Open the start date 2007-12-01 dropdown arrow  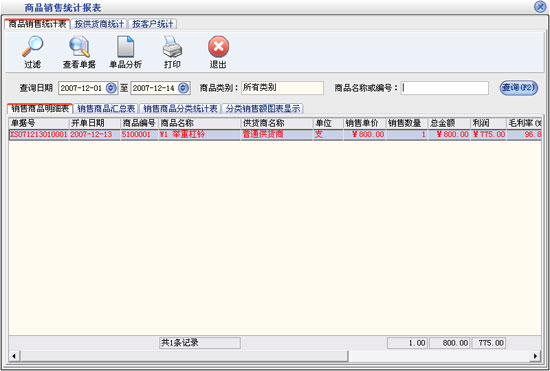click(111, 88)
